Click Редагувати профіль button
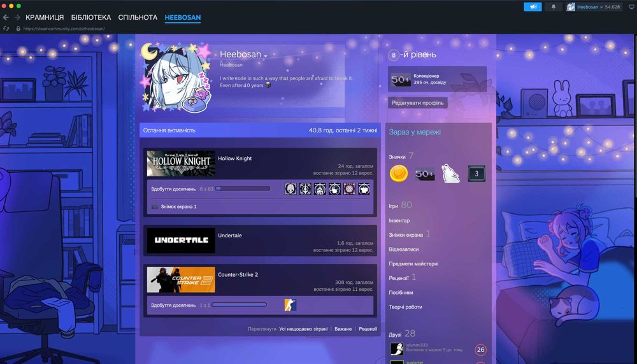Viewport: 637px width, 364px height. click(418, 102)
